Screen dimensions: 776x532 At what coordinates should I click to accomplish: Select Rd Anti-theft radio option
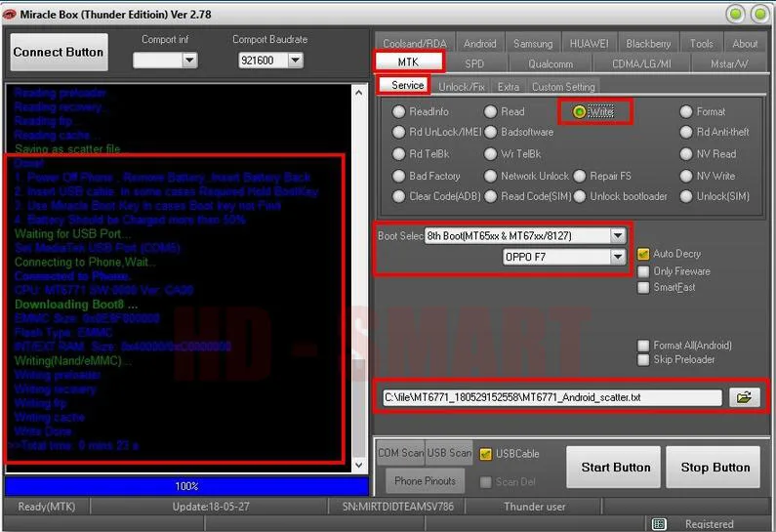[686, 132]
